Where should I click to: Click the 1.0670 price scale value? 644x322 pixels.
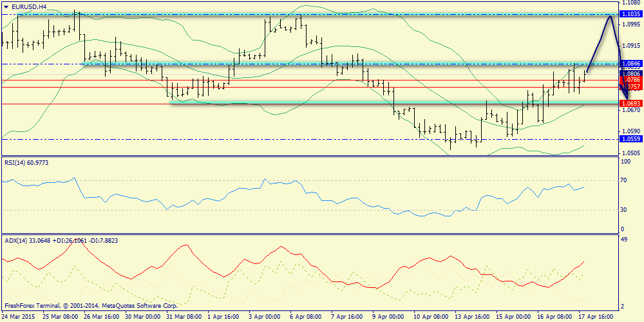pos(632,109)
